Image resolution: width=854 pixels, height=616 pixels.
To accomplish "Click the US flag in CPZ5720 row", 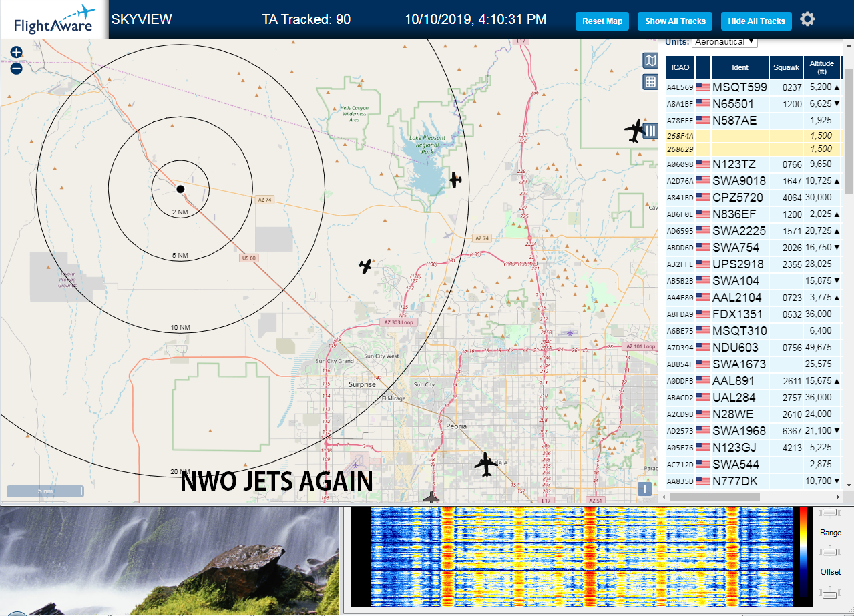I will coord(703,197).
